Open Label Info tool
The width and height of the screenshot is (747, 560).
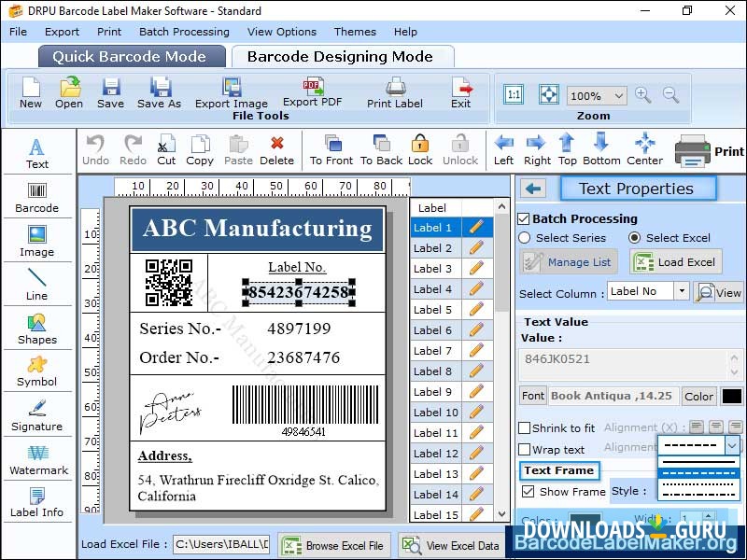click(37, 502)
